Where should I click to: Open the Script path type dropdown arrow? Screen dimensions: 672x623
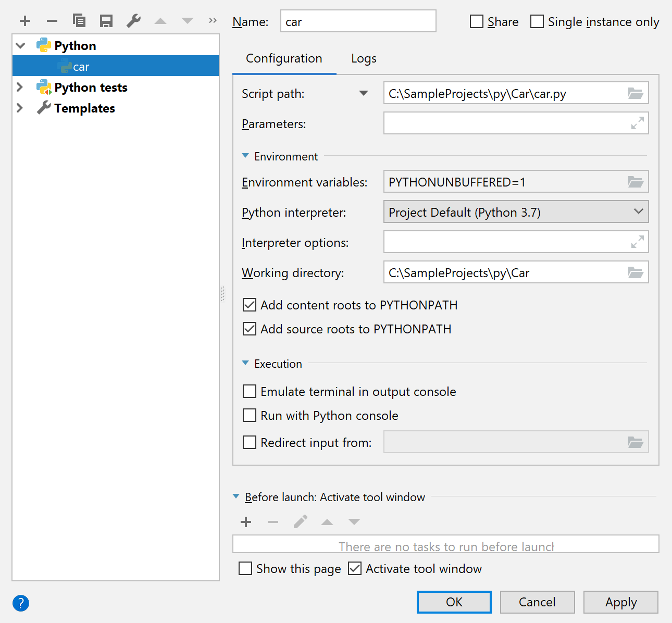[x=364, y=93]
